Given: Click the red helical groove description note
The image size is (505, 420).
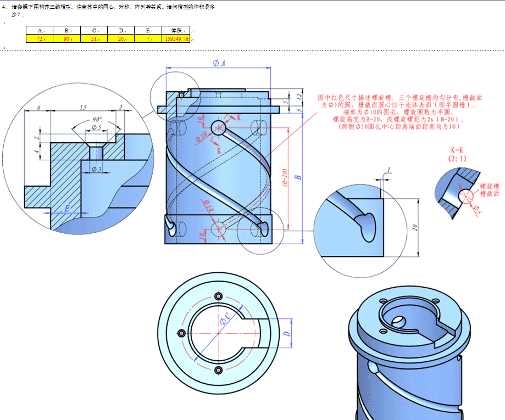Looking at the screenshot, I should tap(399, 112).
